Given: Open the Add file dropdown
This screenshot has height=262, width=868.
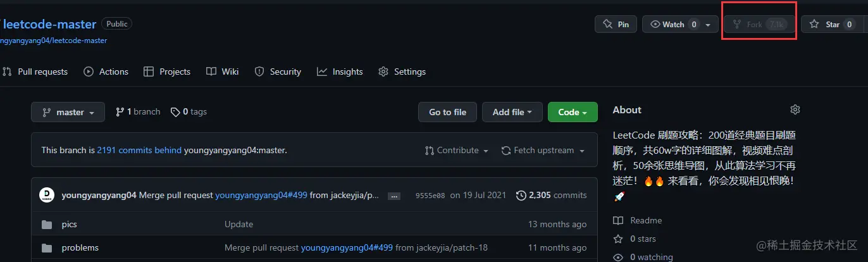Looking at the screenshot, I should tap(512, 112).
